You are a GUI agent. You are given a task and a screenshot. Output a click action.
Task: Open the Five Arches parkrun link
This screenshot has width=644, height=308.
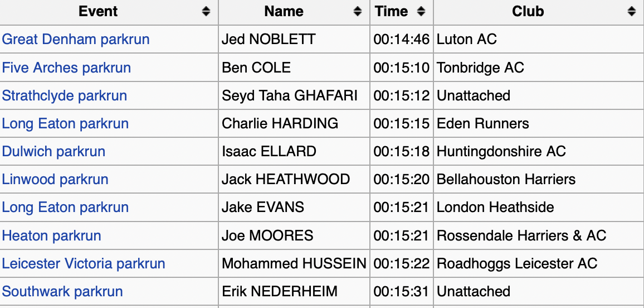(x=66, y=68)
